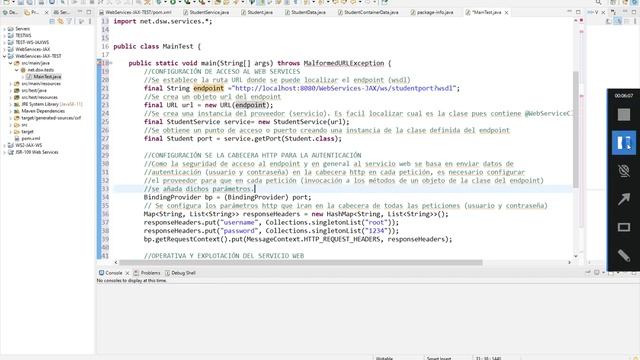640x360 pixels.
Task: Select the src/test/java folder
Action: click(30, 91)
